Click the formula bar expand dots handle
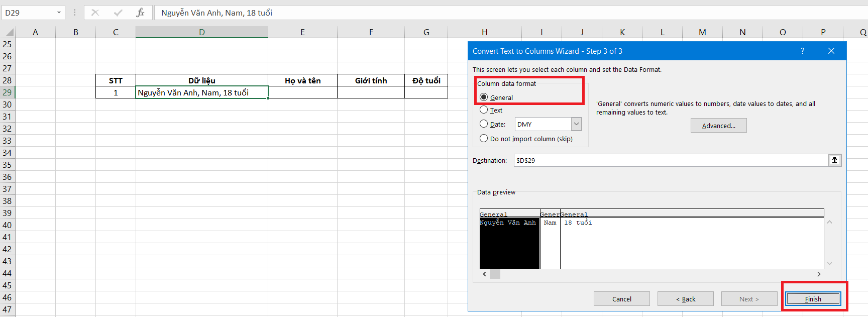 [x=74, y=13]
